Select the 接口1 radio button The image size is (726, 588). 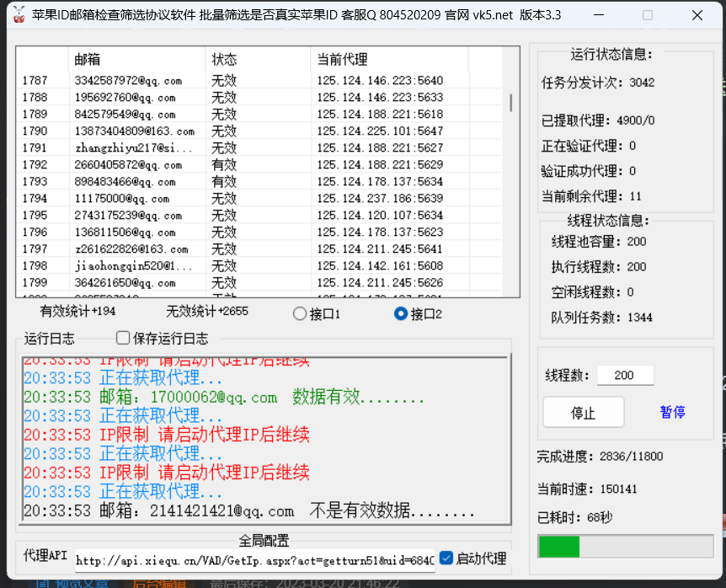click(300, 314)
